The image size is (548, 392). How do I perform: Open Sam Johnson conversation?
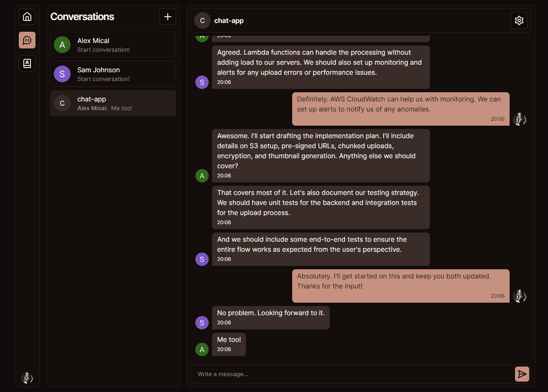click(113, 74)
